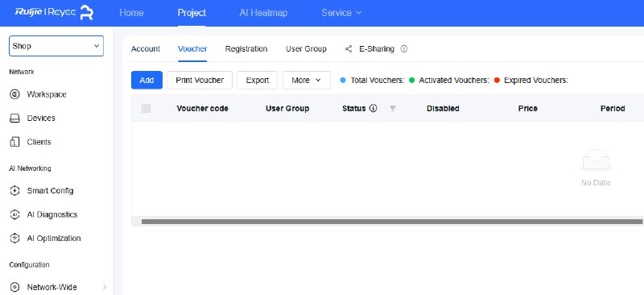Click the Export button
Screen dimensions: 644x295
(x=258, y=81)
